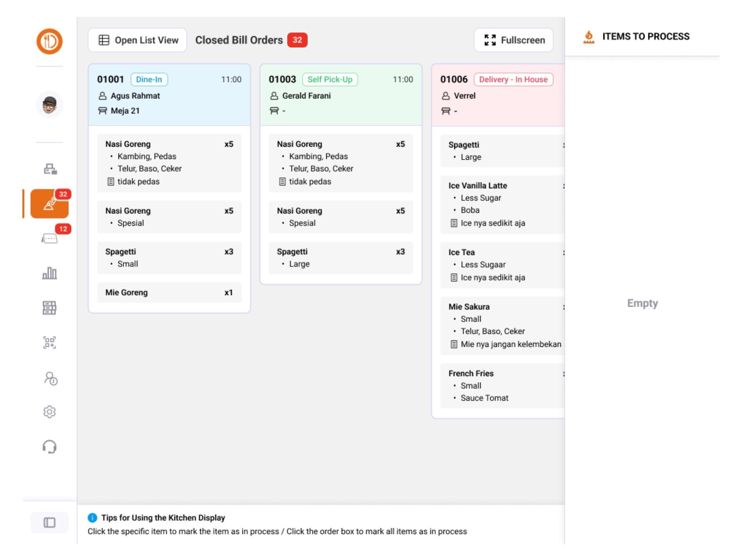Open the QR scan sidebar icon
740x560 pixels.
(50, 342)
